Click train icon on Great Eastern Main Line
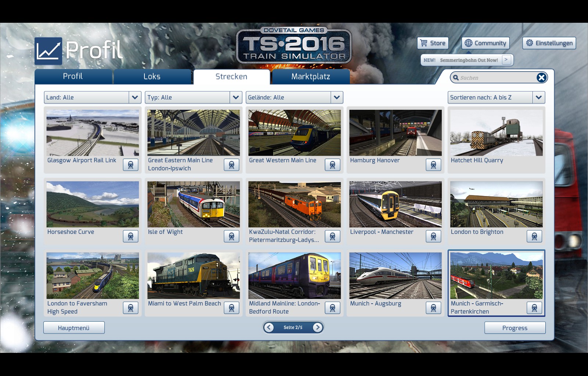This screenshot has width=588, height=376. coord(232,165)
